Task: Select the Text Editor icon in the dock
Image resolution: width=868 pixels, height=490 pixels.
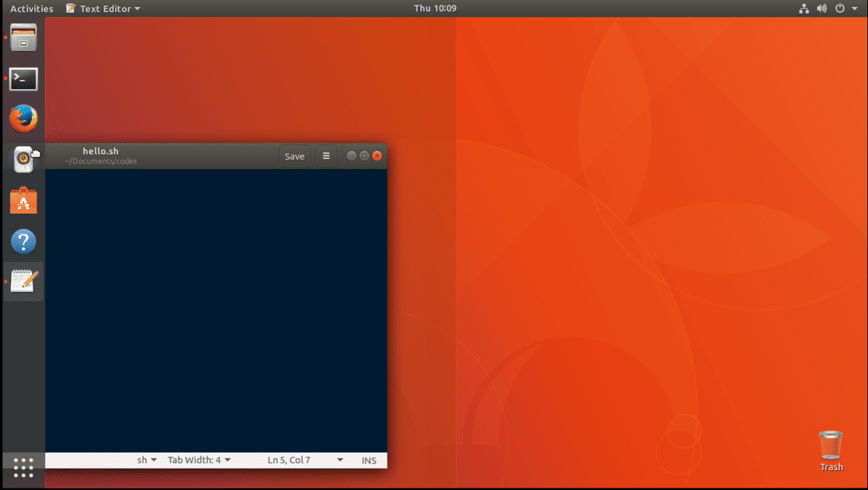Action: pyautogui.click(x=23, y=281)
